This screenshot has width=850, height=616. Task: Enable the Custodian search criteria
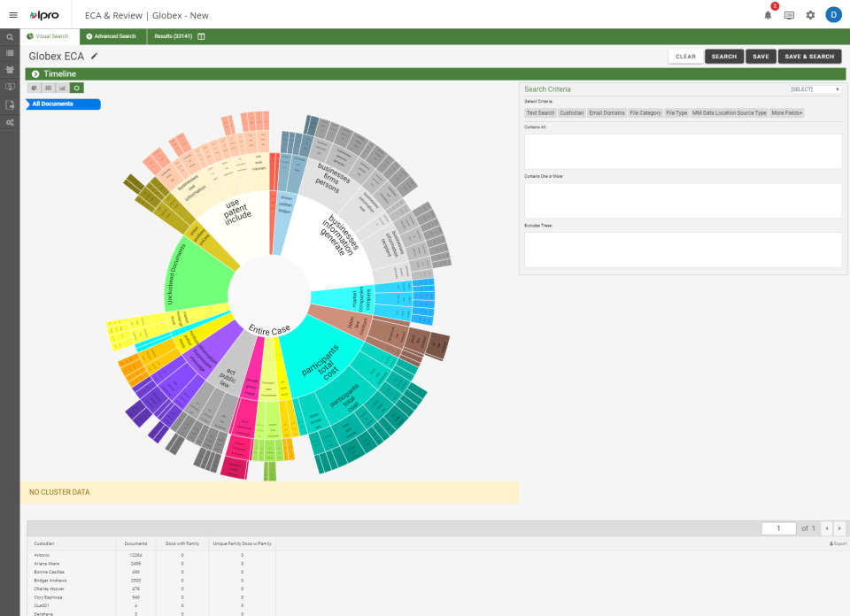572,112
